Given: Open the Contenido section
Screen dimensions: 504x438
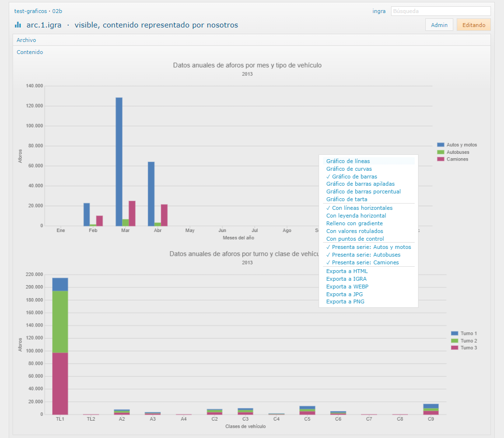Looking at the screenshot, I should [30, 53].
